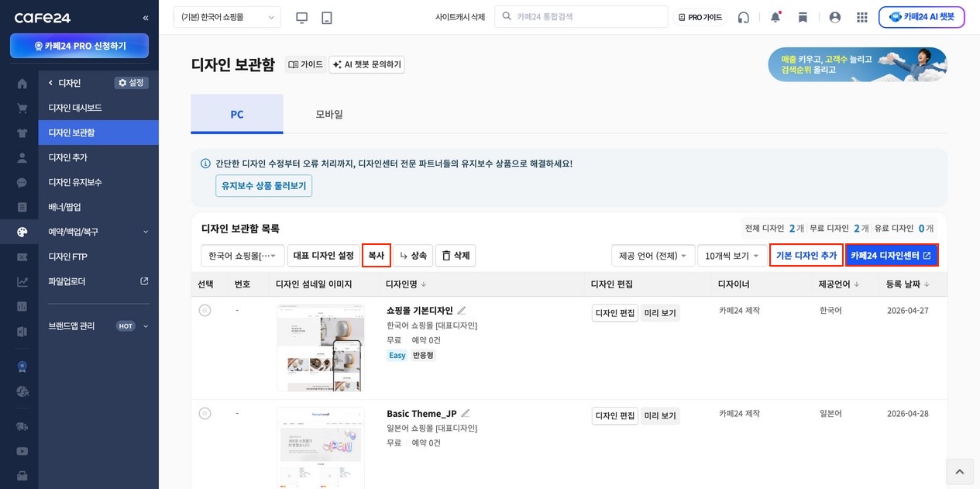
Task: Click the info icon in notice banner
Action: 205,164
